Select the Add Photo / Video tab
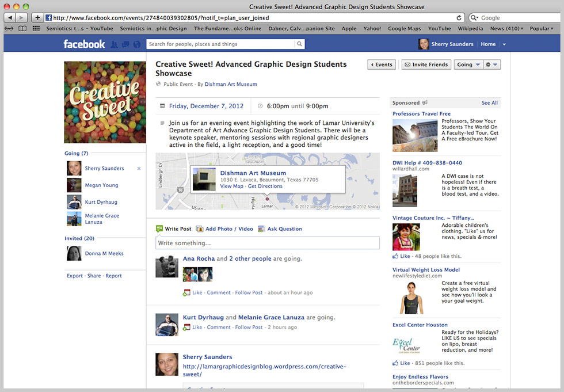The height and width of the screenshot is (392, 564). pos(224,229)
